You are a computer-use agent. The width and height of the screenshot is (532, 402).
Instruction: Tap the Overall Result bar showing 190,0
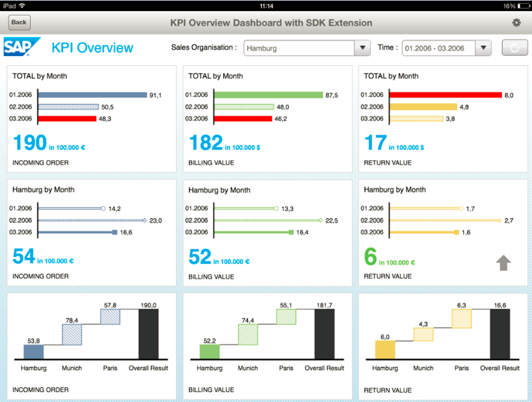pos(148,334)
